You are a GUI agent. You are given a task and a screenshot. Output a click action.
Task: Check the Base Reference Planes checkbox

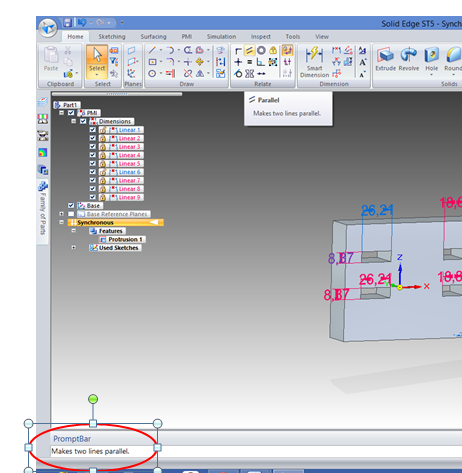pos(71,214)
